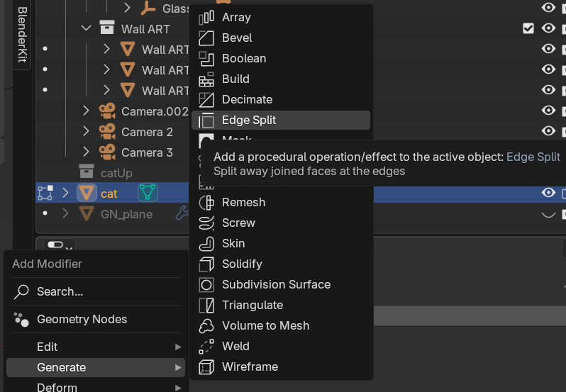Click the Bevel modifier icon
Viewport: 566px width, 392px height.
[x=206, y=38]
